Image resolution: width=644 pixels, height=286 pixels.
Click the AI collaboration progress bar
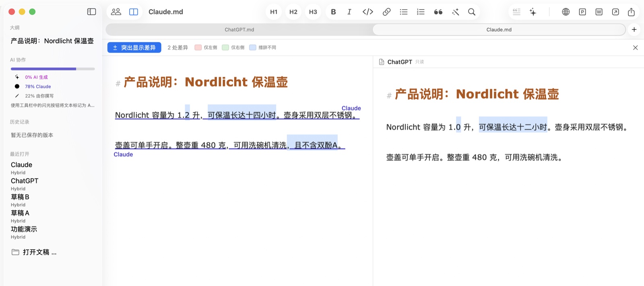pyautogui.click(x=53, y=69)
